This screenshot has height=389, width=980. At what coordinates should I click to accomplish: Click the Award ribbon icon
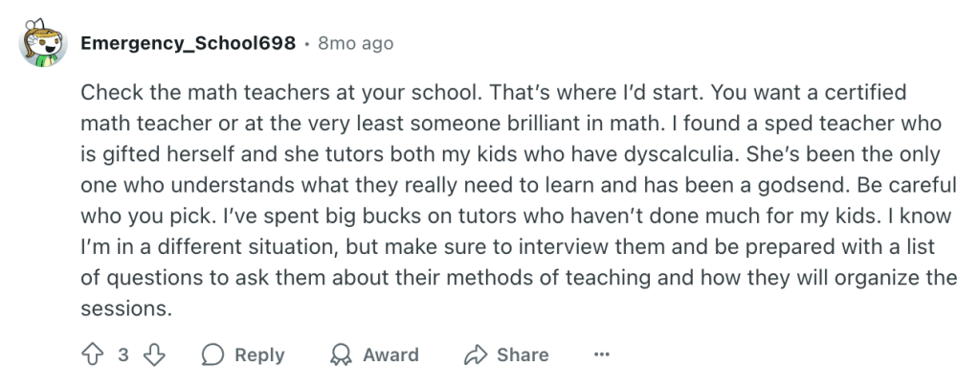click(340, 355)
